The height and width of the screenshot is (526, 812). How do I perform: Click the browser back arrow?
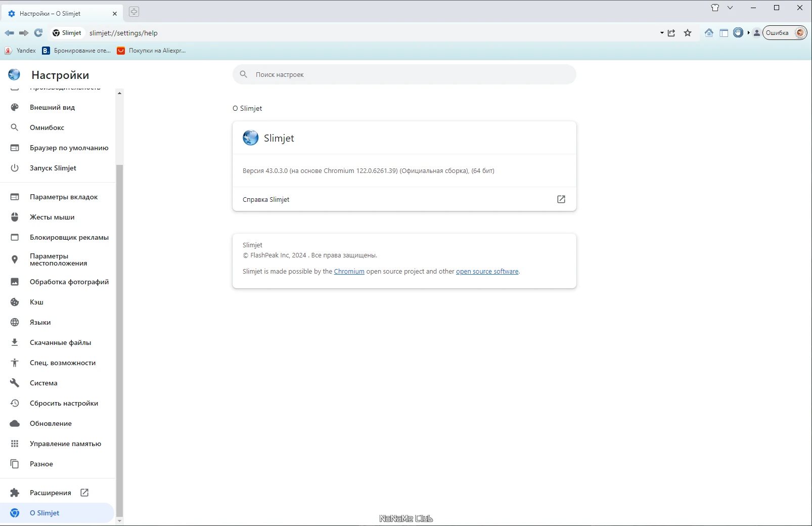click(9, 33)
